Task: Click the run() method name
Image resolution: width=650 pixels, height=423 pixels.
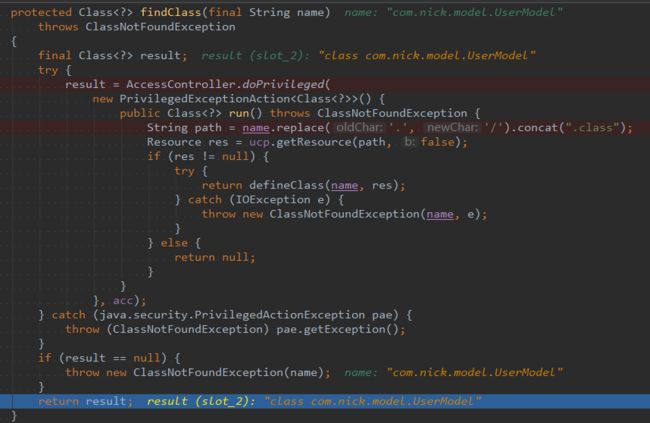Action: [x=239, y=113]
